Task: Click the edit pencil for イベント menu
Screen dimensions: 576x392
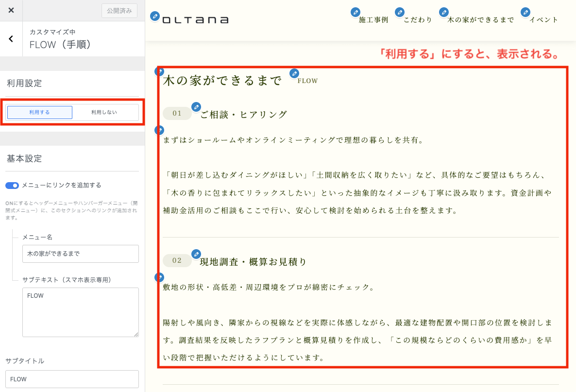Action: tap(525, 13)
